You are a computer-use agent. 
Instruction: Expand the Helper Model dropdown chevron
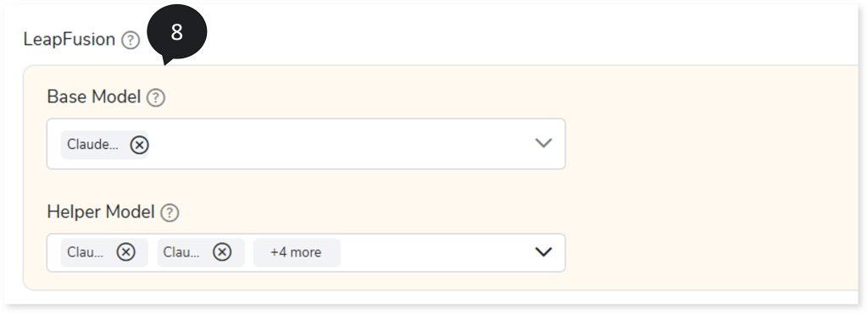point(543,252)
